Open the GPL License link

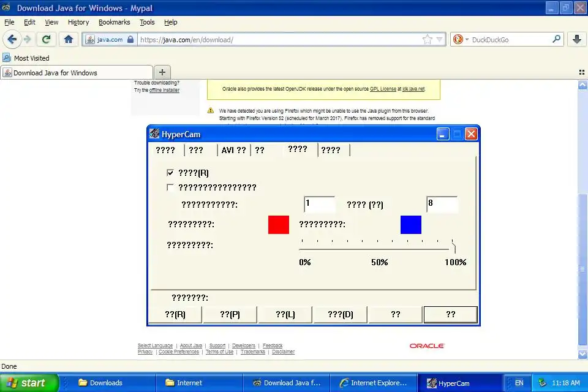point(383,89)
